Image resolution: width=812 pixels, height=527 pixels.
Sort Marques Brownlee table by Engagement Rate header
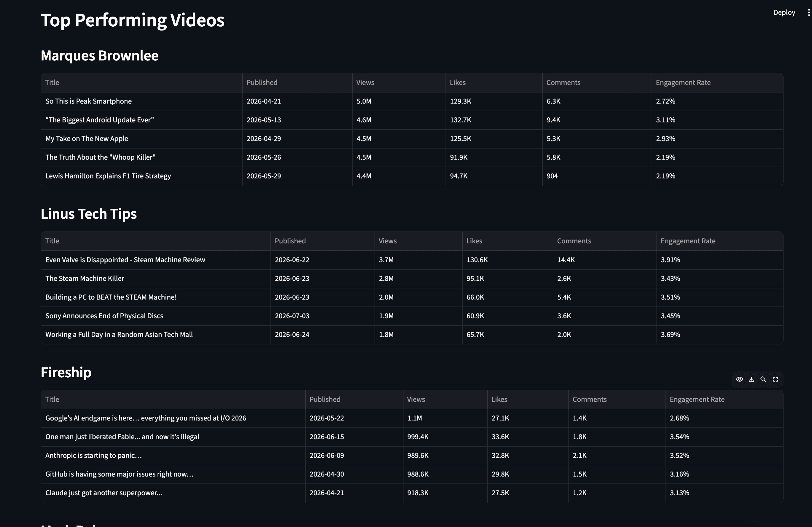tap(717, 82)
